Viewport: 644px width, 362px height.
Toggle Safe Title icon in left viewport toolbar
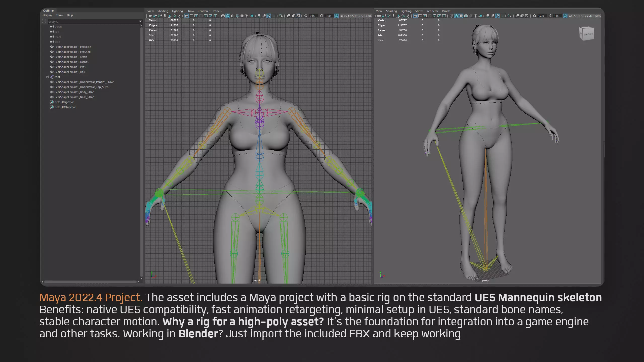pos(215,16)
